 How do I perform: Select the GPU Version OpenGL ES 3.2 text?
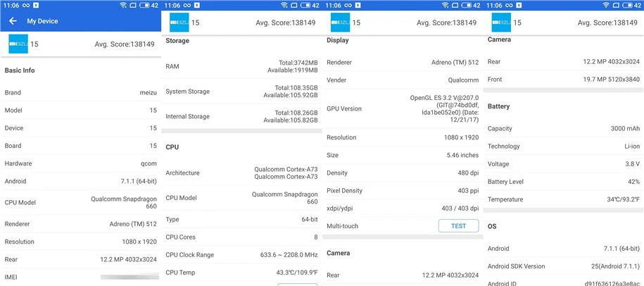pyautogui.click(x=444, y=109)
